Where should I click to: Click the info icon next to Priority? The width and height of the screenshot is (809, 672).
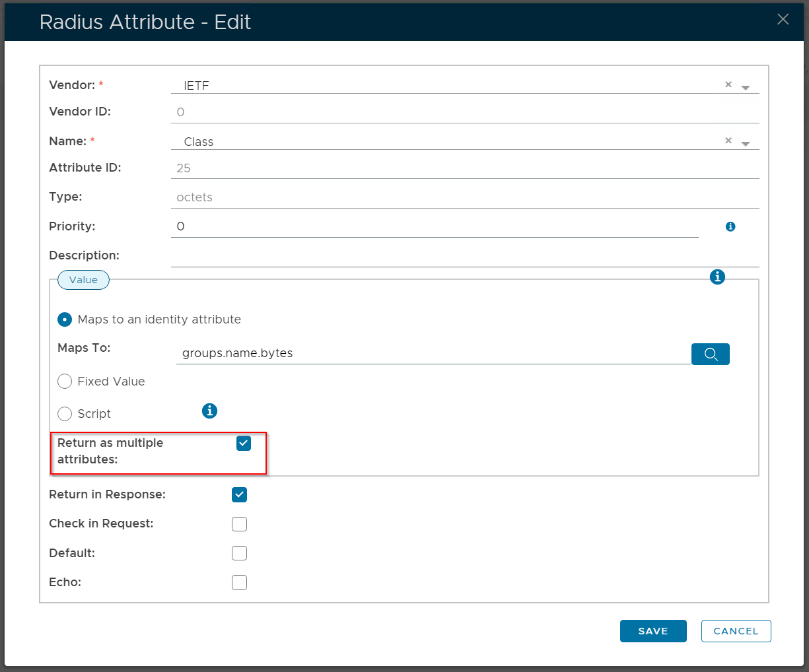(730, 226)
